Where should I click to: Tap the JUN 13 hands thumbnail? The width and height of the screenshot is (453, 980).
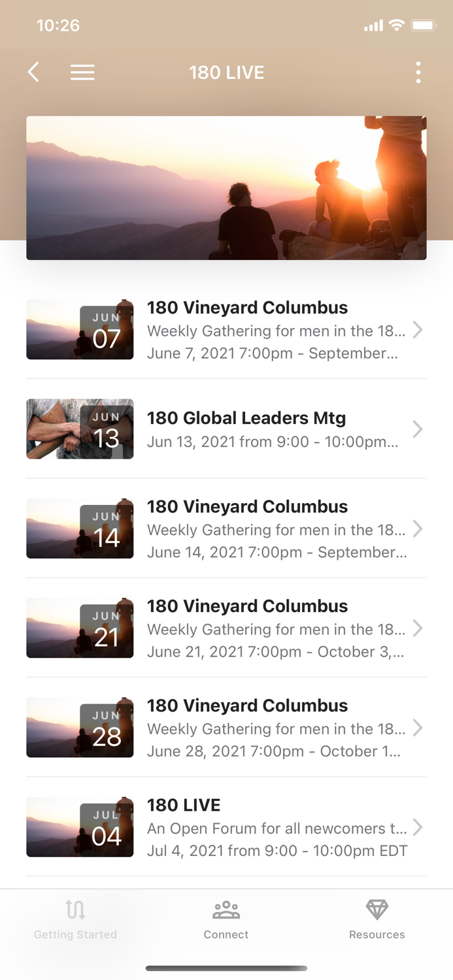click(x=80, y=429)
